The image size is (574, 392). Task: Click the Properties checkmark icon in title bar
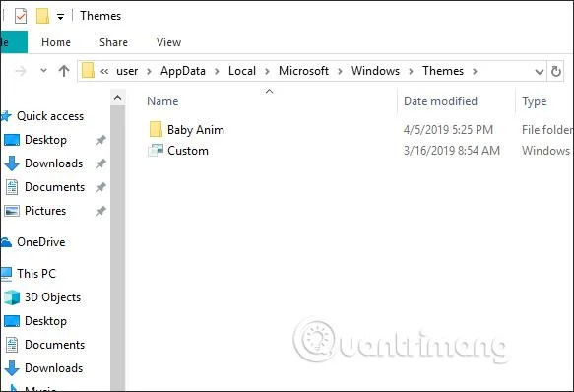click(x=20, y=16)
